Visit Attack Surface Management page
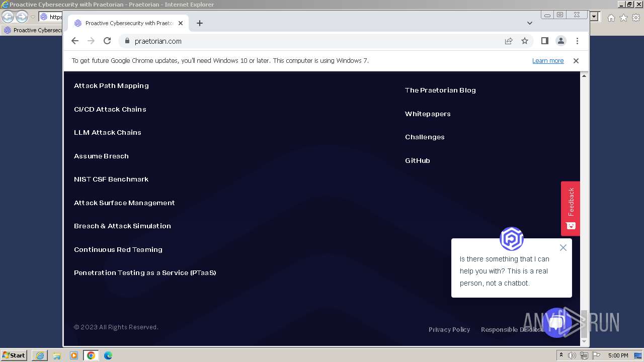 (x=124, y=203)
